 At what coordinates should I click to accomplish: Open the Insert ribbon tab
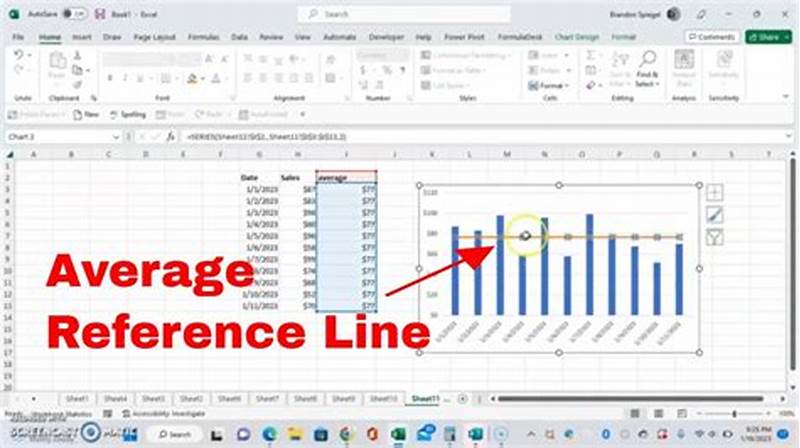tap(82, 37)
